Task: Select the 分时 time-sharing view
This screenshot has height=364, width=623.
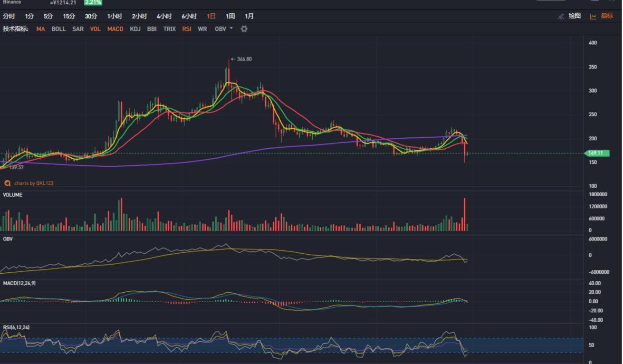Action: (9, 16)
